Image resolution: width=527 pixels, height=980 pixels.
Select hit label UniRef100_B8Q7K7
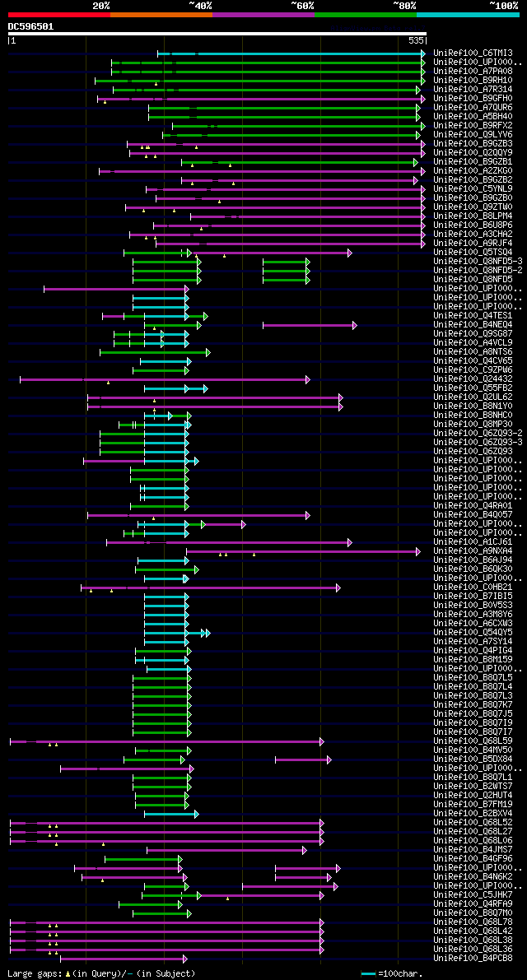473,704
